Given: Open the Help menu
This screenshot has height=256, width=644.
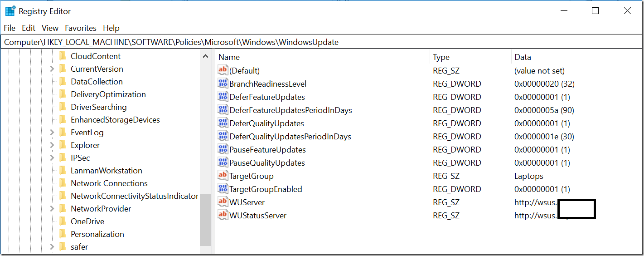Looking at the screenshot, I should pyautogui.click(x=111, y=28).
